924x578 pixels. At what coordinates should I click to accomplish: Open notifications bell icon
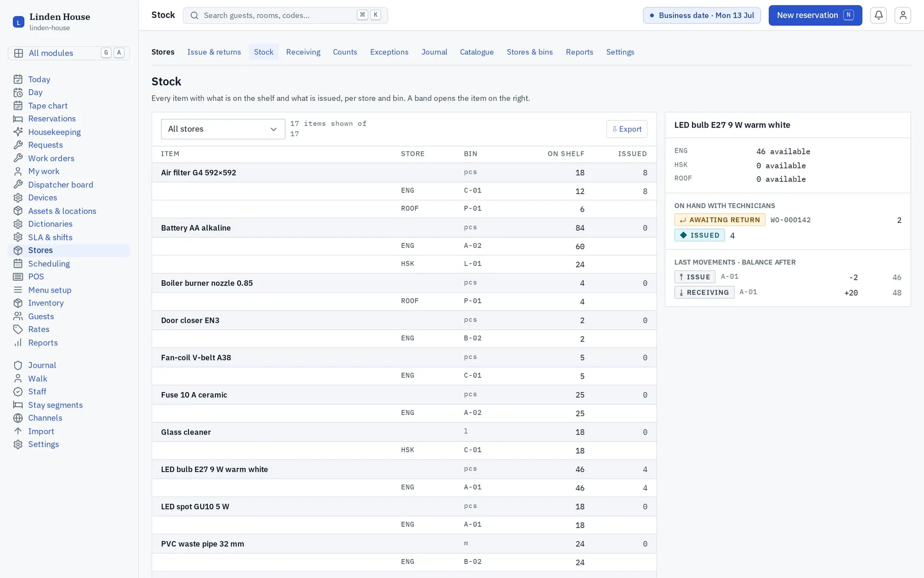pos(878,15)
